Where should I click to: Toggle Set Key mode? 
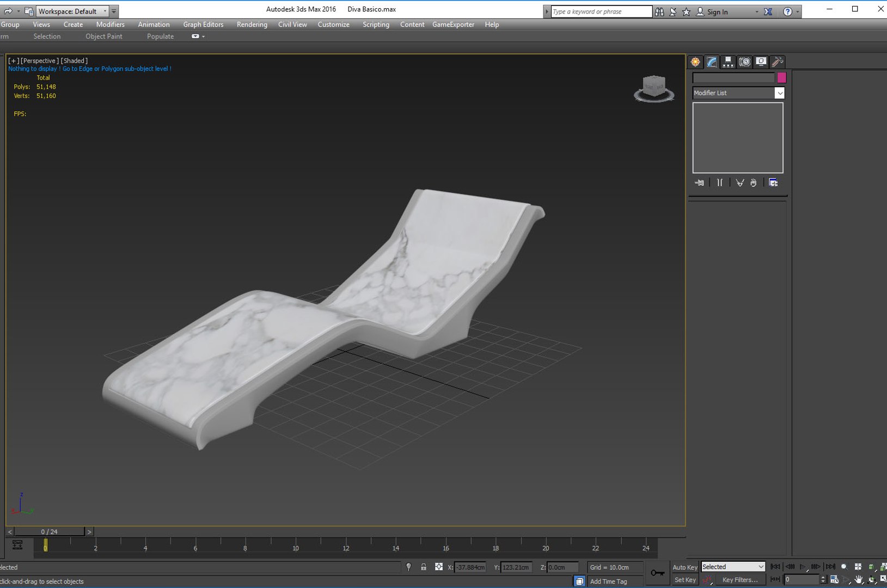click(684, 580)
